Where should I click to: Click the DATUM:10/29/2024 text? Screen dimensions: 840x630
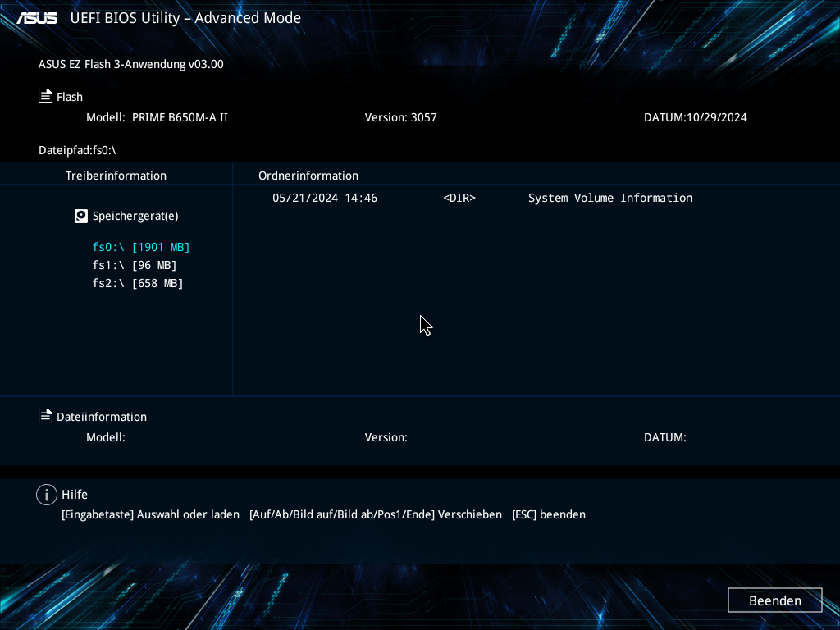pos(696,117)
